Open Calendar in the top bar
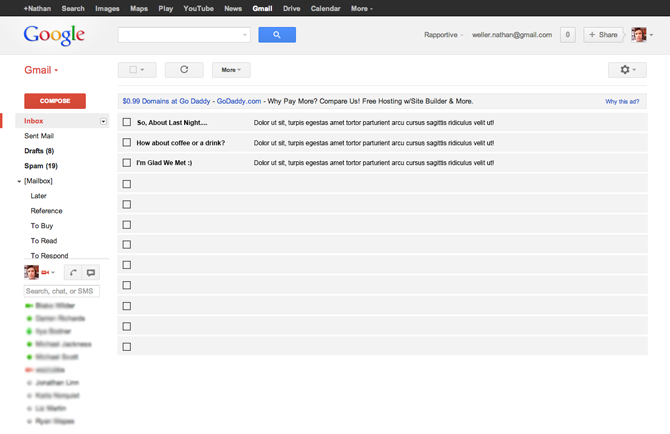 point(325,8)
